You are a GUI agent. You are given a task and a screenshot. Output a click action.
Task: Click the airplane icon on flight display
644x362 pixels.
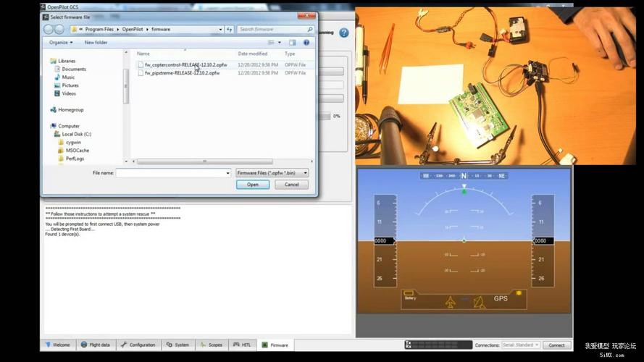(x=451, y=303)
